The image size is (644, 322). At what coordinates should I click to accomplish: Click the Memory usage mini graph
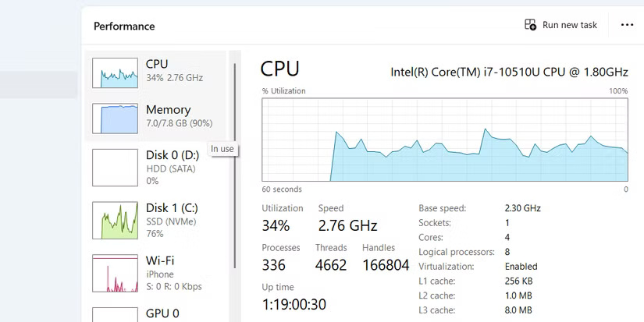pos(115,118)
